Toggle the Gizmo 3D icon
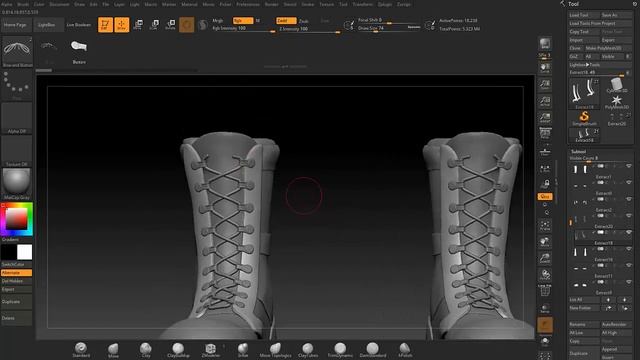 (187, 24)
